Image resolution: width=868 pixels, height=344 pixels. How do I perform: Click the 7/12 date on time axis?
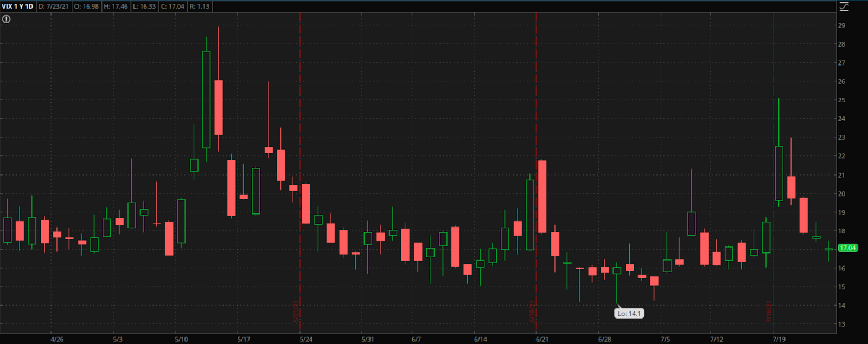pyautogui.click(x=717, y=340)
